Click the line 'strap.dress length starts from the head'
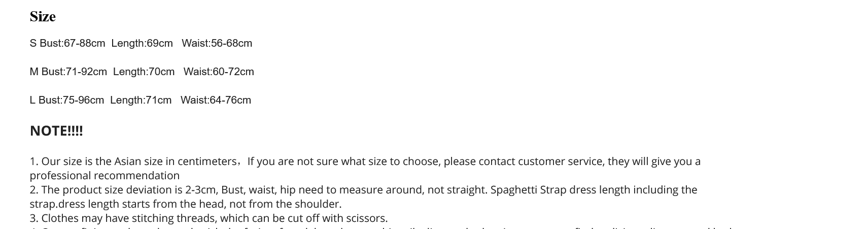The width and height of the screenshot is (868, 229). [186, 204]
